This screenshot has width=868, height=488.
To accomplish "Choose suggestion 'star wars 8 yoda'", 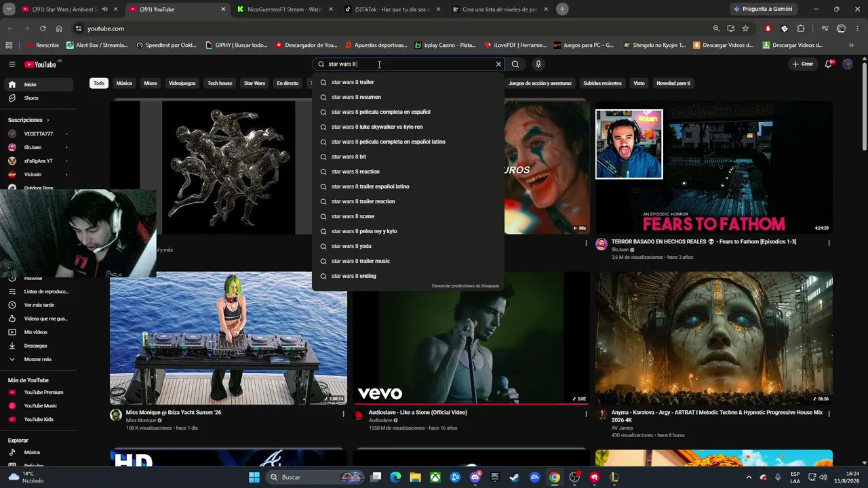I will point(408,246).
